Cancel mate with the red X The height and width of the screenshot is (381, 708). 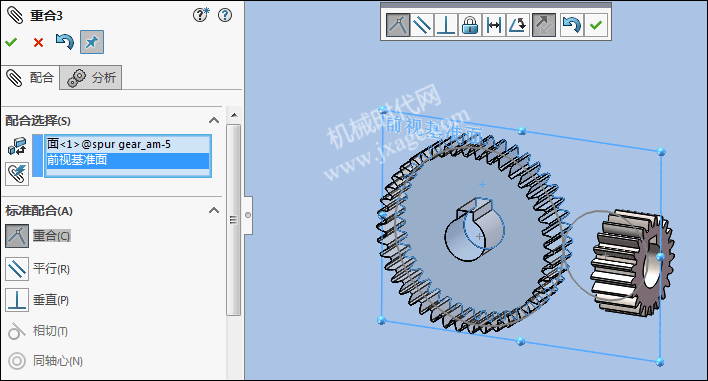coord(38,43)
